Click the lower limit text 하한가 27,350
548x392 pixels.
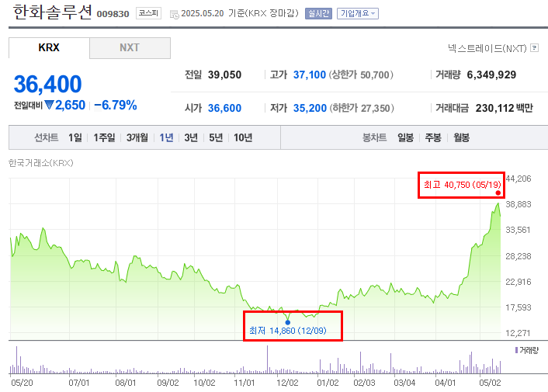coord(362,109)
